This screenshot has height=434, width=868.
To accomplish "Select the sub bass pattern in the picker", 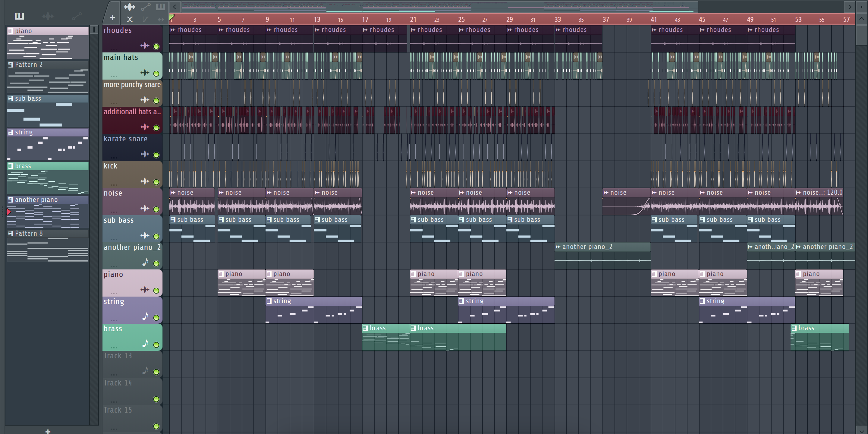I will [48, 111].
